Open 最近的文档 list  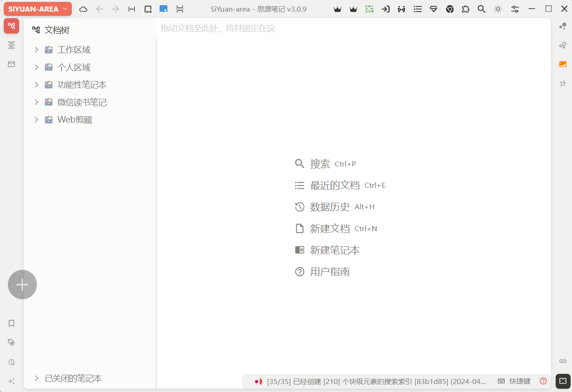(335, 185)
